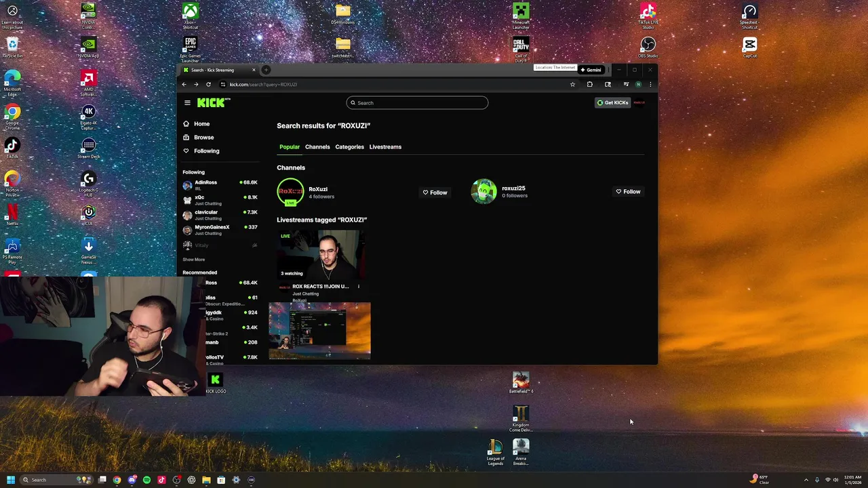This screenshot has height=488, width=868.
Task: Open MyronGainesX in Following list
Action: 220,229
